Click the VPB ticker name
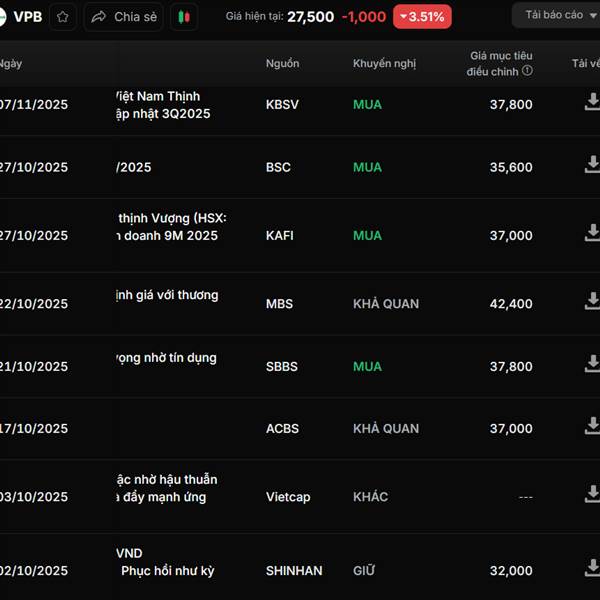The height and width of the screenshot is (600, 600). tap(28, 17)
